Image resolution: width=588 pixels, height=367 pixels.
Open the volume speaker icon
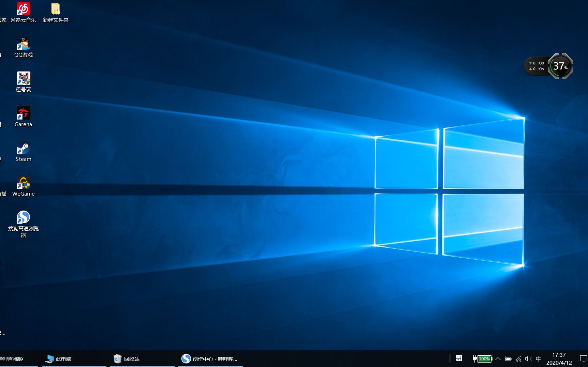pyautogui.click(x=528, y=359)
